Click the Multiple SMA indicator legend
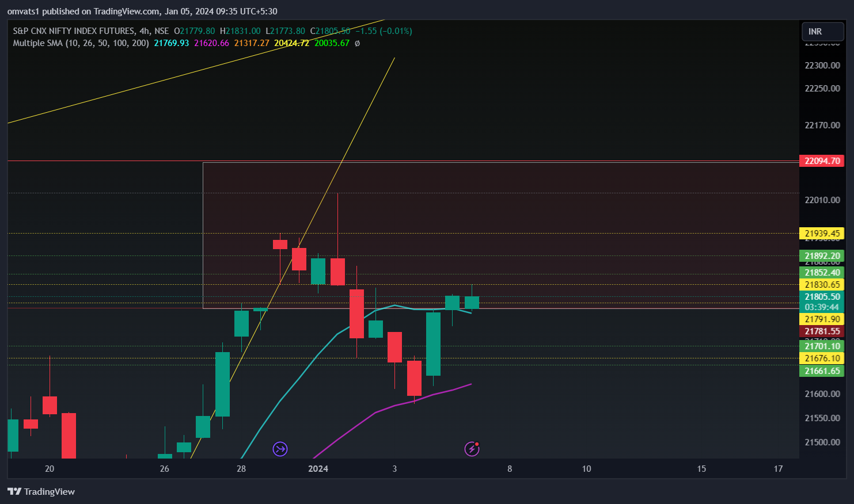 [81, 43]
